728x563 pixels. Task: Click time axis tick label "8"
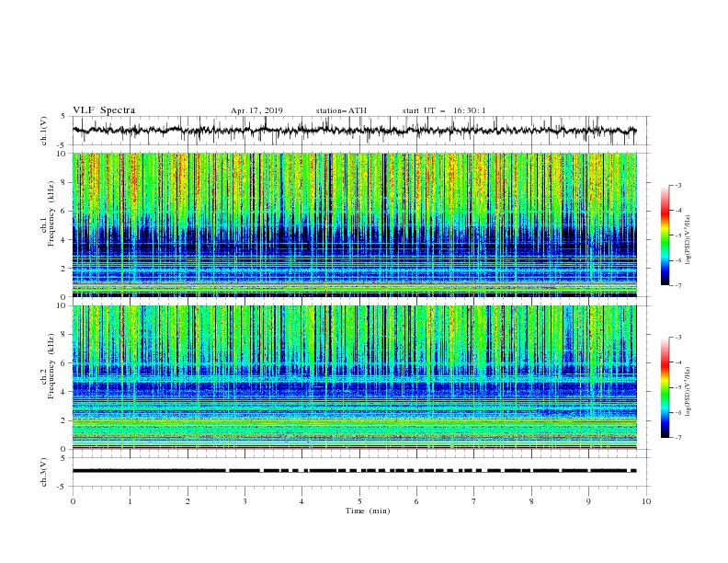tap(531, 501)
